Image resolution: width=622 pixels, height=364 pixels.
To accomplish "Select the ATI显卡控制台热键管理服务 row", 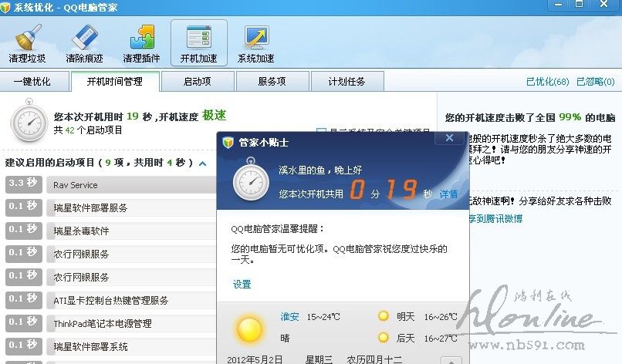I will click(x=131, y=301).
